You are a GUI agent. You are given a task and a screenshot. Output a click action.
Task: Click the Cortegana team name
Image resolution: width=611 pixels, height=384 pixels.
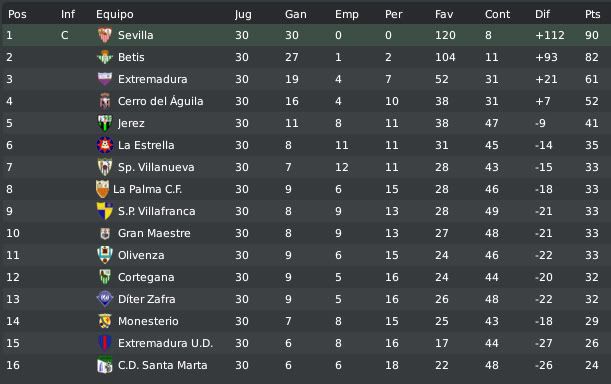click(146, 277)
